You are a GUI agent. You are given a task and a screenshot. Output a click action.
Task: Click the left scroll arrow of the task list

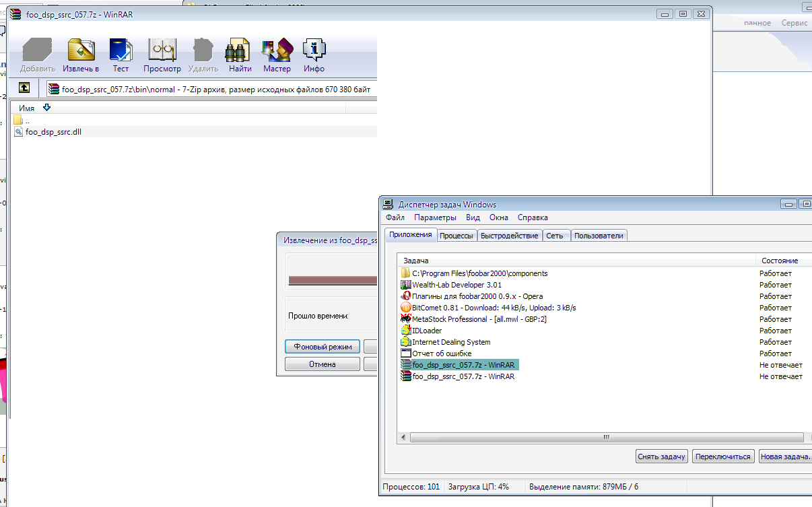[404, 437]
